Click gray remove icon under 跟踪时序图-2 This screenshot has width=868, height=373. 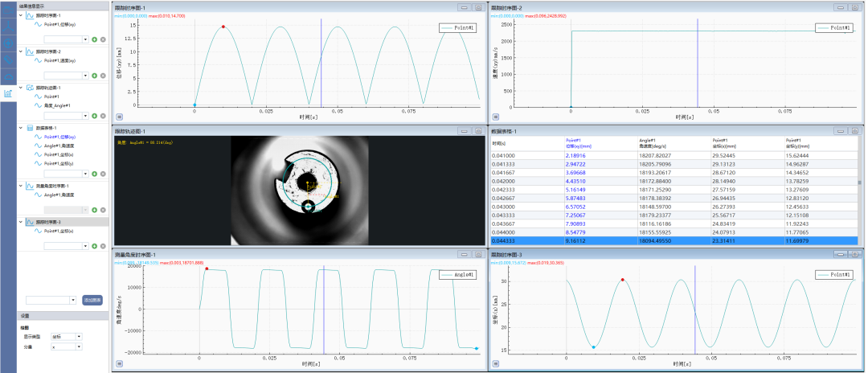[x=103, y=74]
